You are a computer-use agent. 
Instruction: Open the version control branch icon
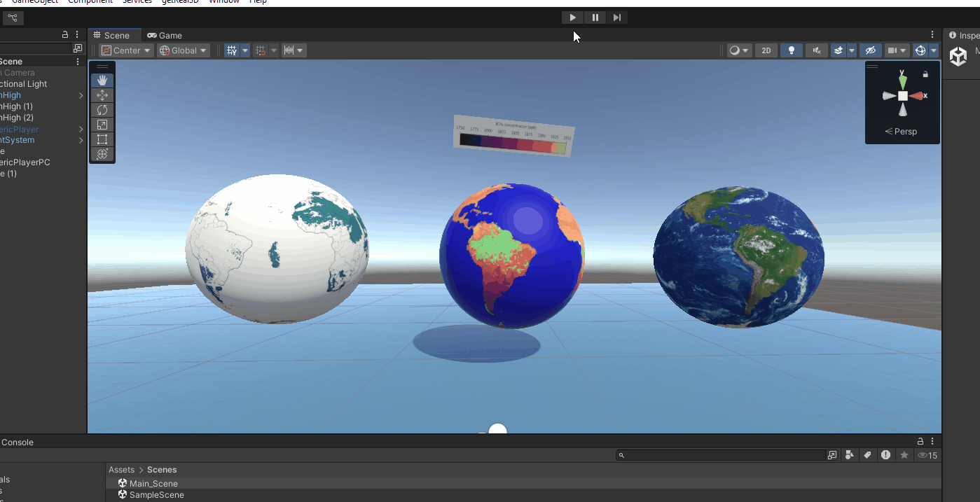coord(13,18)
